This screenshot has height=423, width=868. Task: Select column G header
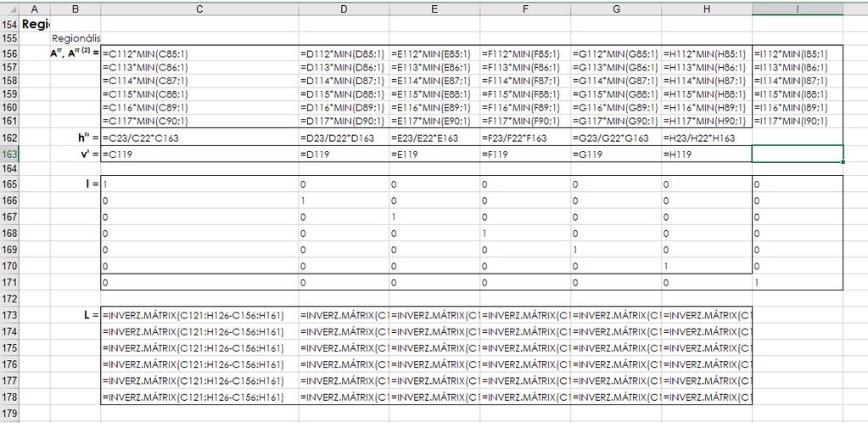tap(616, 8)
